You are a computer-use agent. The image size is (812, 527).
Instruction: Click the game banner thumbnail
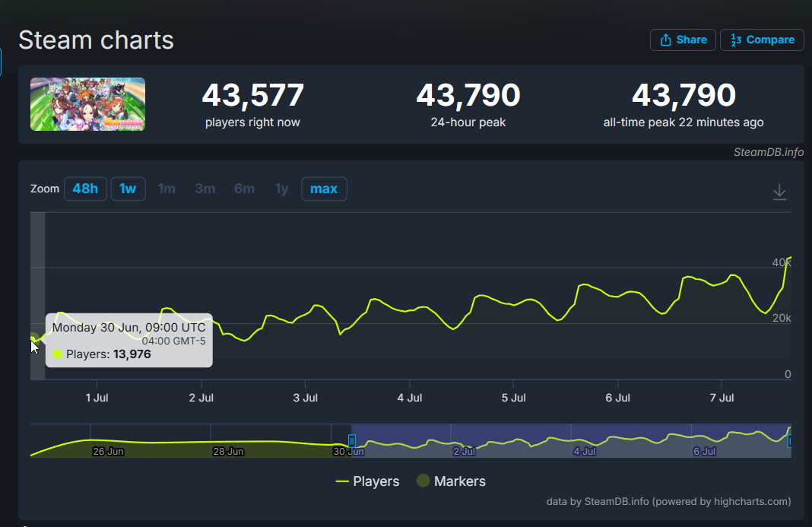(x=87, y=104)
